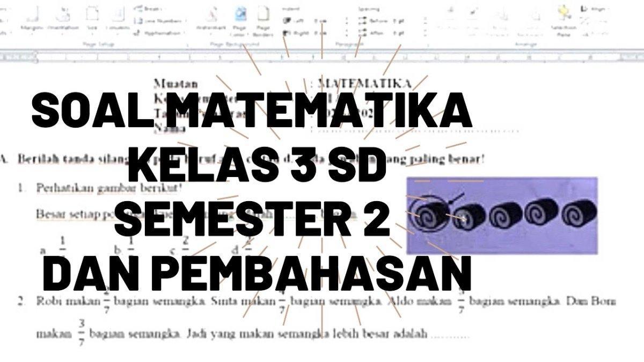
Task: Click the horizontal ruler above the document
Action: tap(322, 55)
